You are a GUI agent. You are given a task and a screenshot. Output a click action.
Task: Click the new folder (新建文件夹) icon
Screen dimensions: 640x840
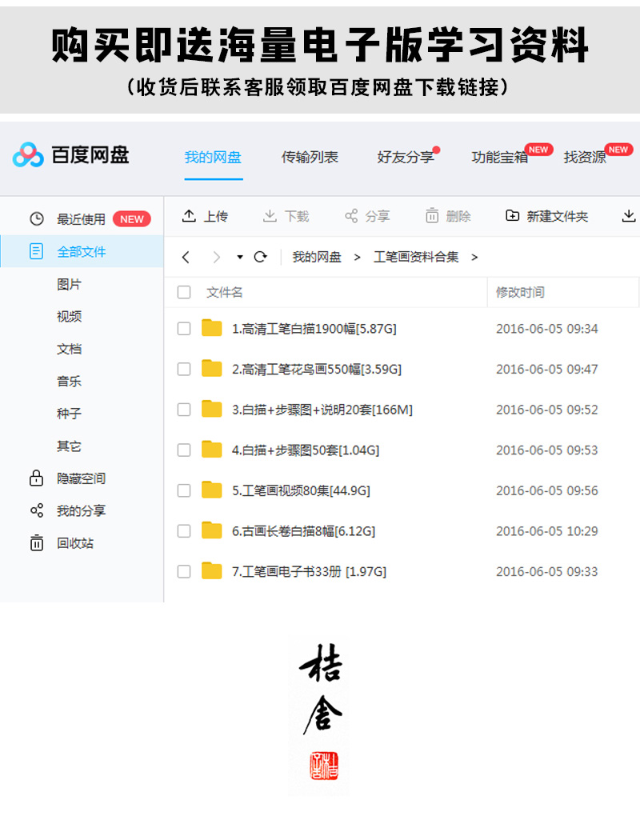(x=513, y=216)
